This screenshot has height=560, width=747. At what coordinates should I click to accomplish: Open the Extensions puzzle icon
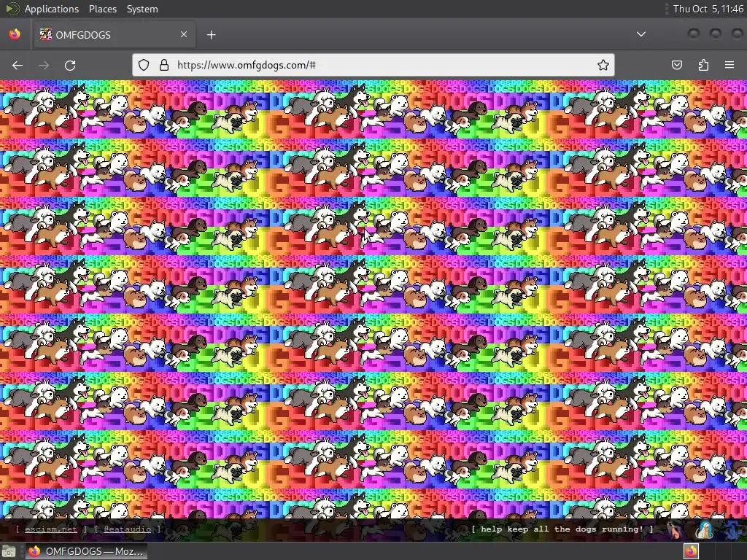tap(703, 65)
